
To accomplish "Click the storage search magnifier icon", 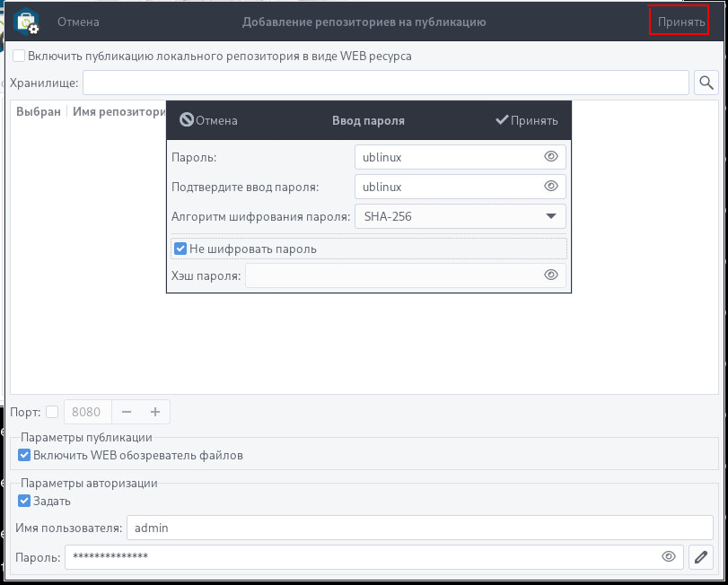I will [706, 83].
